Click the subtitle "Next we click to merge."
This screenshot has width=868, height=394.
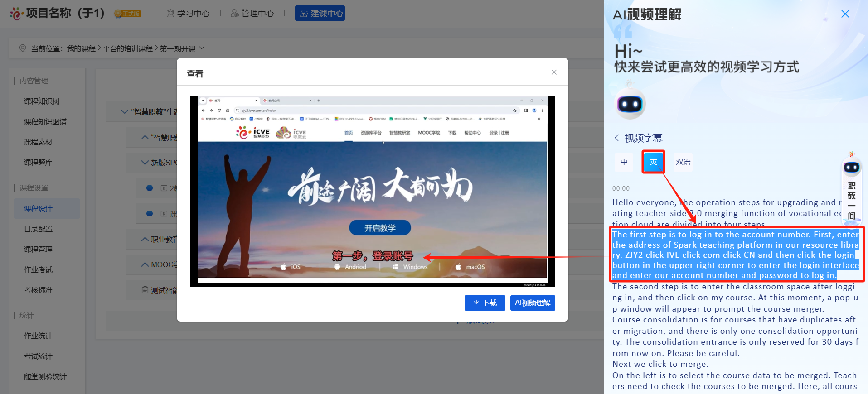coord(660,364)
